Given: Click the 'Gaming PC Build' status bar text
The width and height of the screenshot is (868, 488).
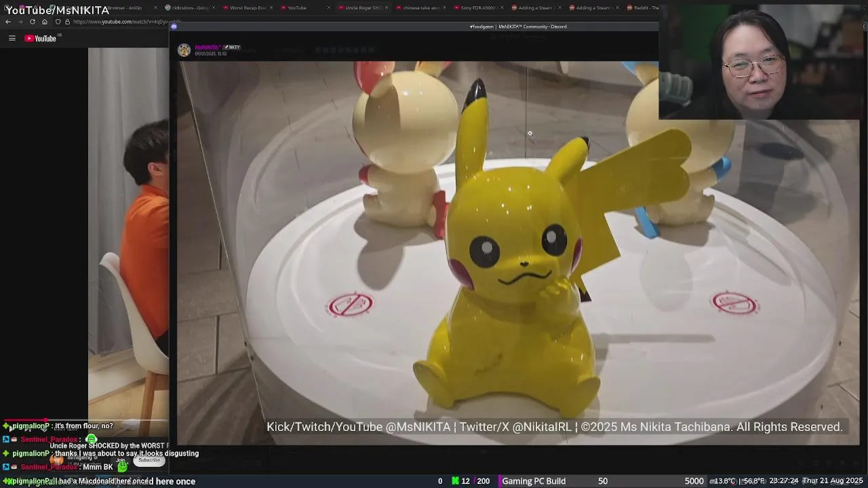Looking at the screenshot, I should [x=534, y=481].
